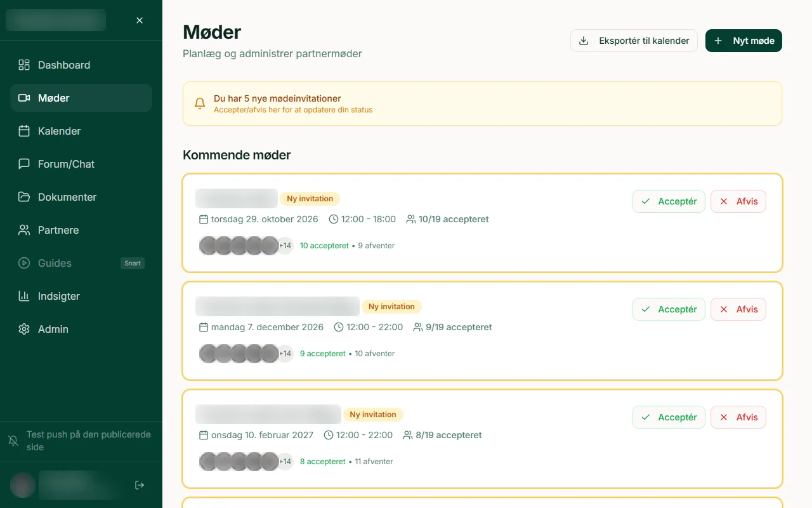Click the date 'mandag 7. december 2026'
The image size is (812, 508).
tap(267, 327)
